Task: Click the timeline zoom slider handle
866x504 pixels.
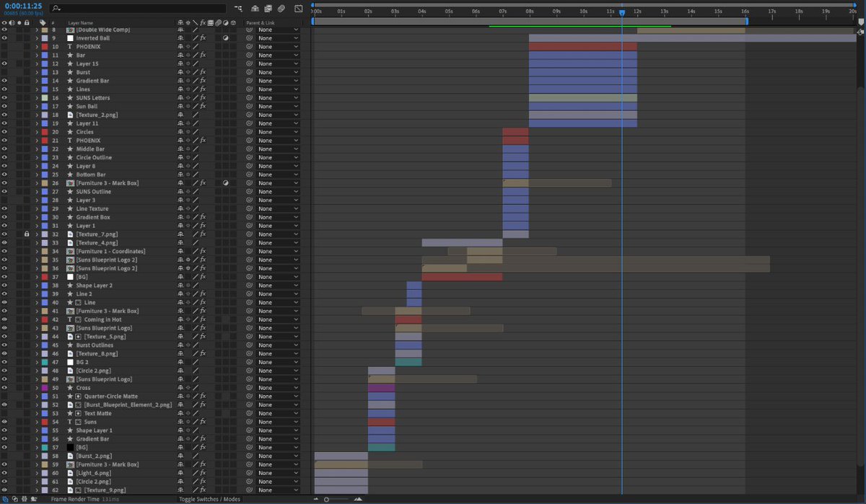Action: click(x=327, y=499)
